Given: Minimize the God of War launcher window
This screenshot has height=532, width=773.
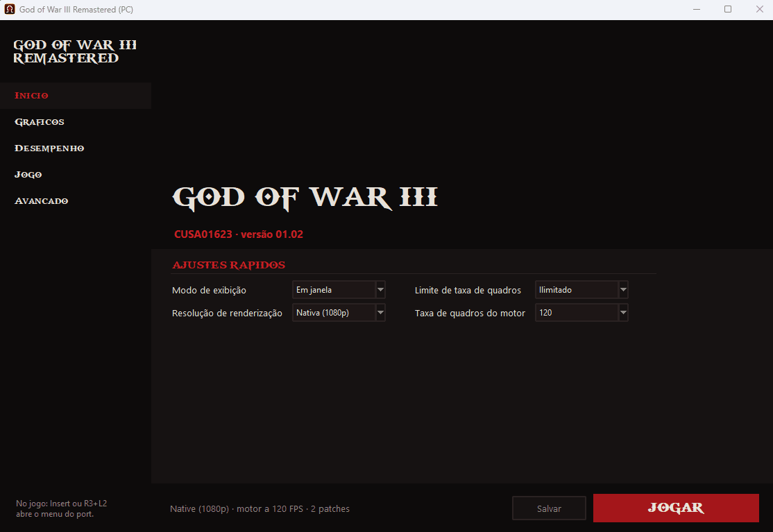Looking at the screenshot, I should 697,9.
